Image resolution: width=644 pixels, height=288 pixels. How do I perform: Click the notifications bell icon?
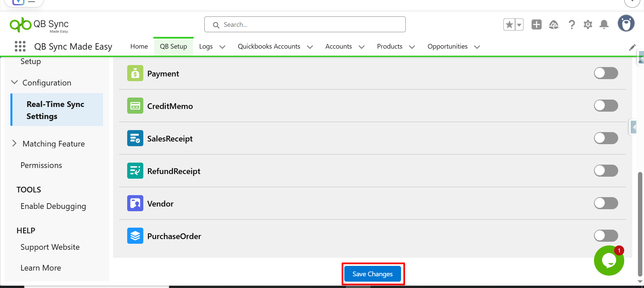604,24
